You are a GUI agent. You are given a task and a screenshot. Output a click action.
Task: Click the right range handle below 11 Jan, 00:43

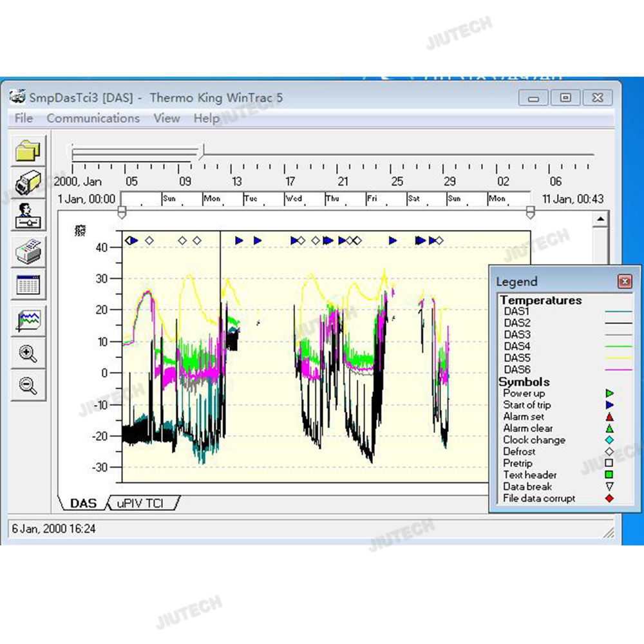pos(530,213)
